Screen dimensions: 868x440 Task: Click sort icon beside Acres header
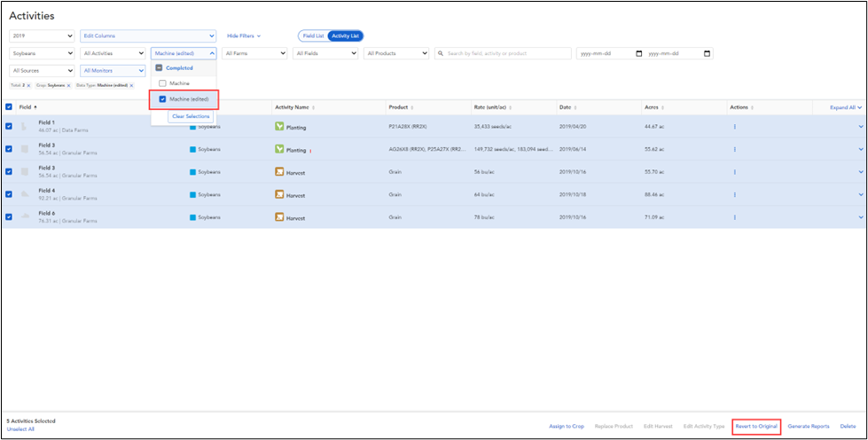tap(662, 107)
